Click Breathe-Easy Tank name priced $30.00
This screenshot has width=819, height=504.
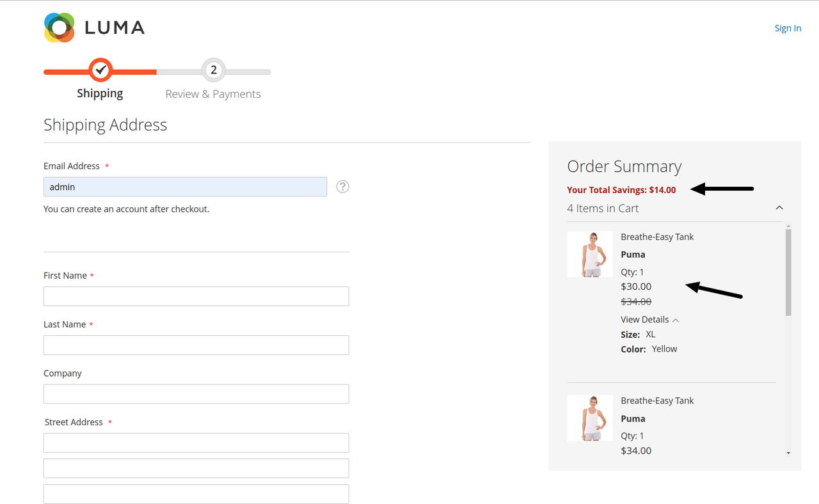click(657, 237)
